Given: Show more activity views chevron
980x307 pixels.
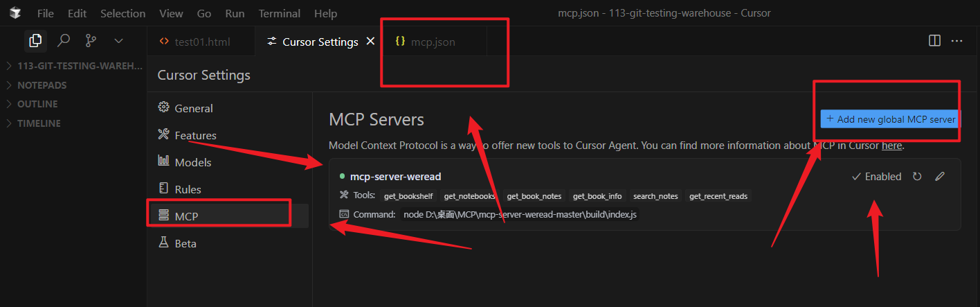Looking at the screenshot, I should coord(118,41).
